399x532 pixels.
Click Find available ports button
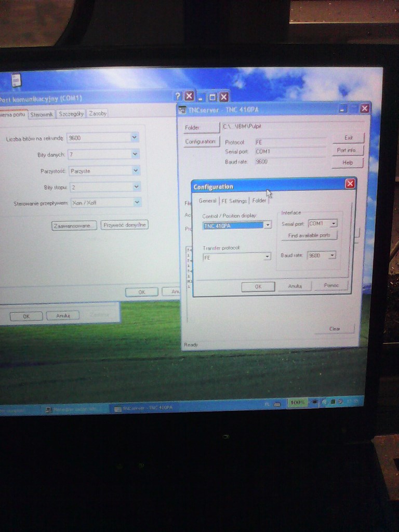point(309,235)
